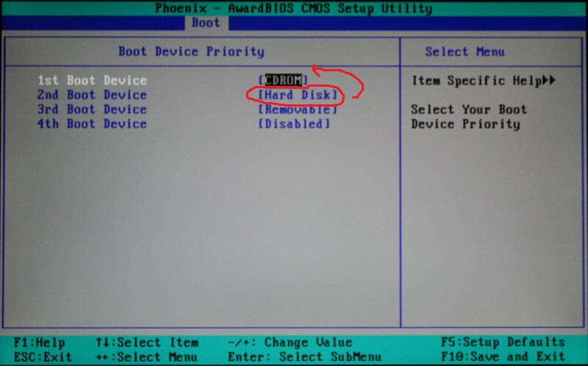
Task: Click the ESC:Exit hint
Action: [43, 356]
